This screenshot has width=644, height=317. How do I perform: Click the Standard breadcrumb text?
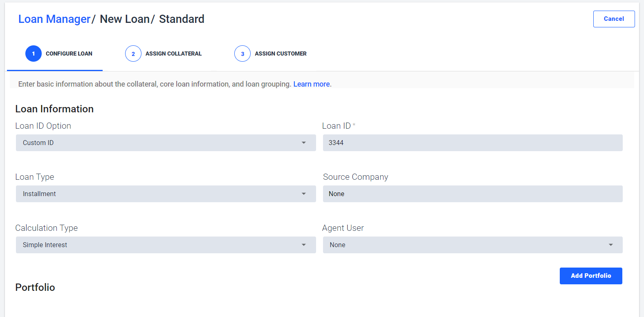[182, 19]
